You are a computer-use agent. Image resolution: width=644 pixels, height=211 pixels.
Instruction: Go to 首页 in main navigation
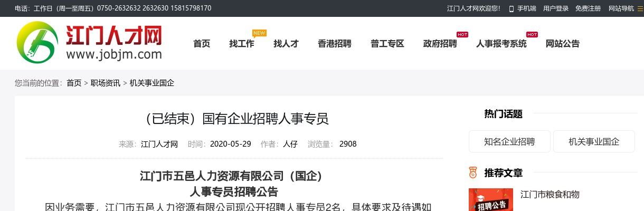pyautogui.click(x=202, y=44)
